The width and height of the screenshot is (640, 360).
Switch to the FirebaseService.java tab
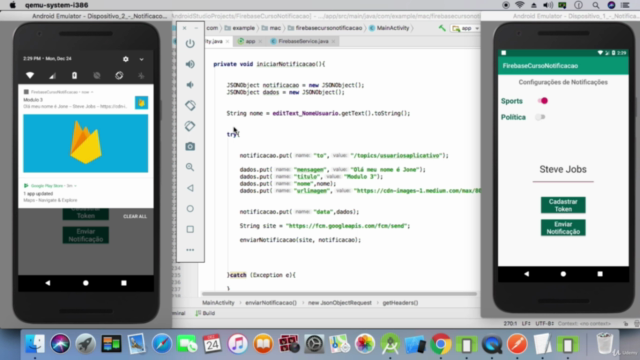point(303,41)
